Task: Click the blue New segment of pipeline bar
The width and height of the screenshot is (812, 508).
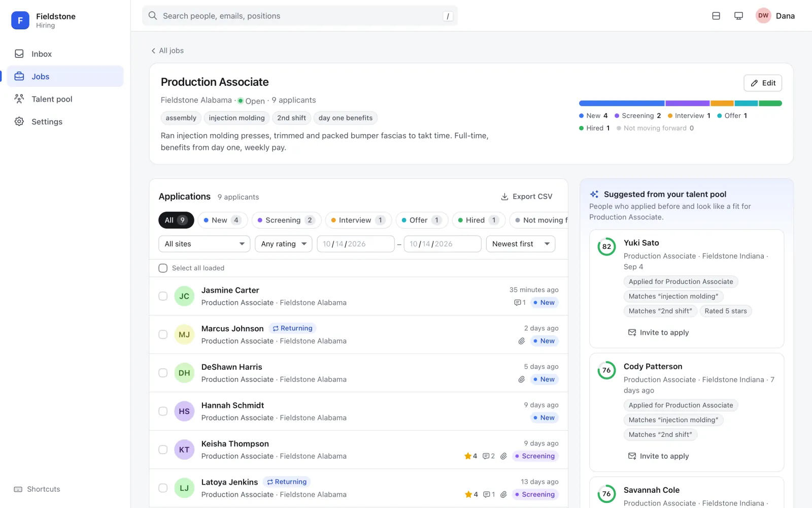Action: pos(622,104)
